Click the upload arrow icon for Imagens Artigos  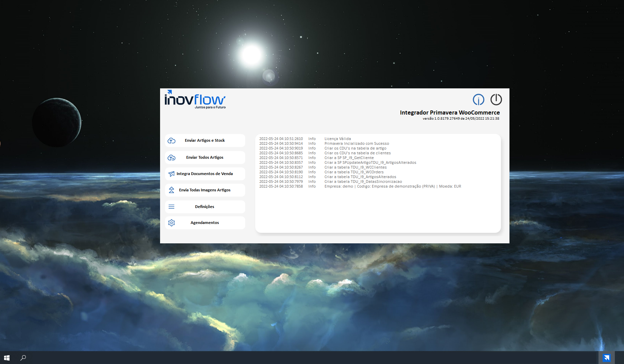[172, 190]
